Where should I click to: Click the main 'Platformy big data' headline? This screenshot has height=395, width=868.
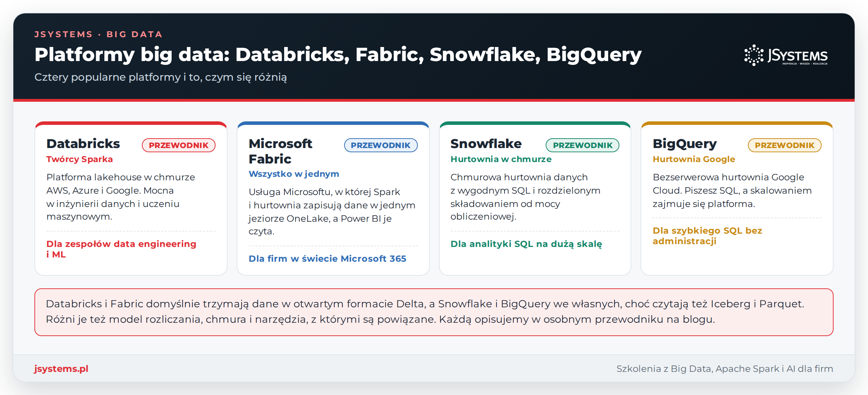coord(338,55)
